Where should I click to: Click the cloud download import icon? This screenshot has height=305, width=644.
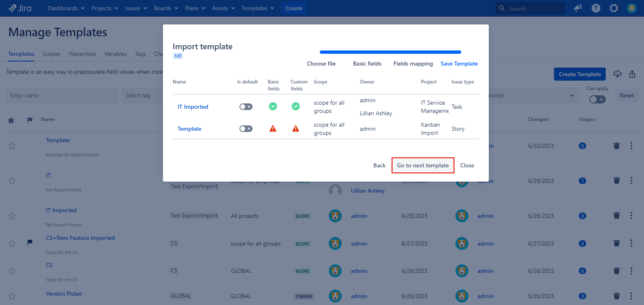[x=618, y=74]
